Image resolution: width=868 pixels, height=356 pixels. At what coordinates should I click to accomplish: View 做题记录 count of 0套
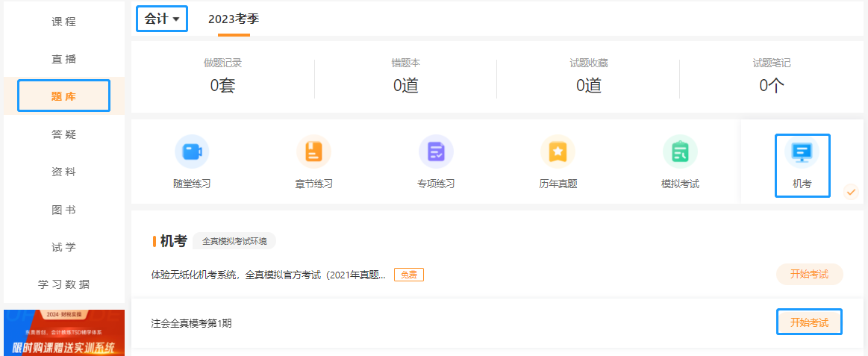pos(222,85)
